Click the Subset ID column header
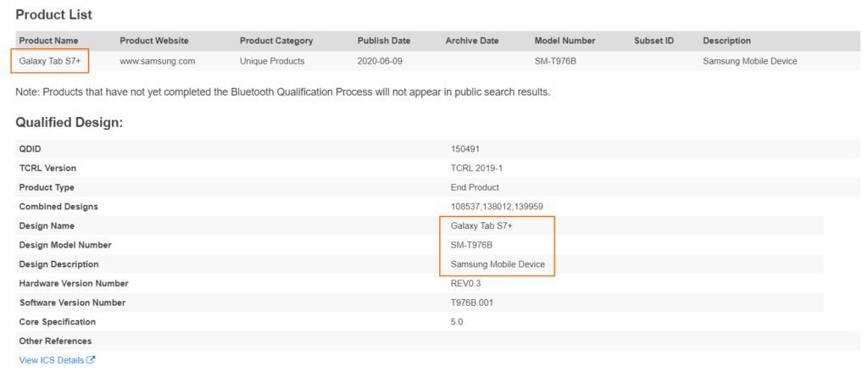868x372 pixels. [654, 41]
